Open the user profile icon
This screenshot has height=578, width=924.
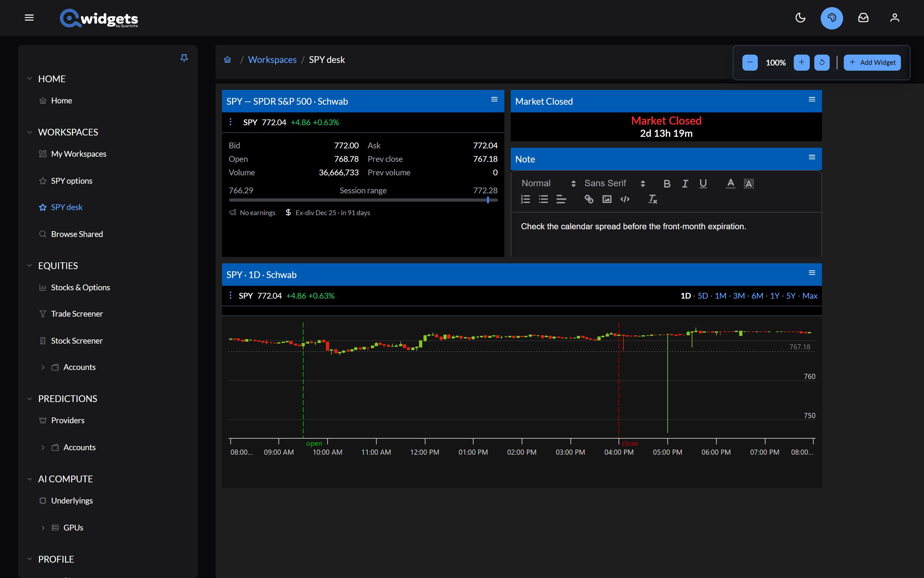[894, 18]
